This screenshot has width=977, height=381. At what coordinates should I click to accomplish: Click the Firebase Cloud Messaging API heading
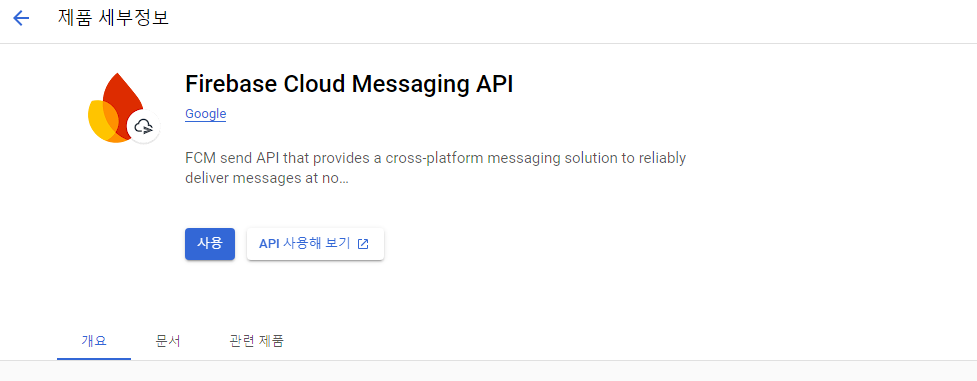(349, 84)
